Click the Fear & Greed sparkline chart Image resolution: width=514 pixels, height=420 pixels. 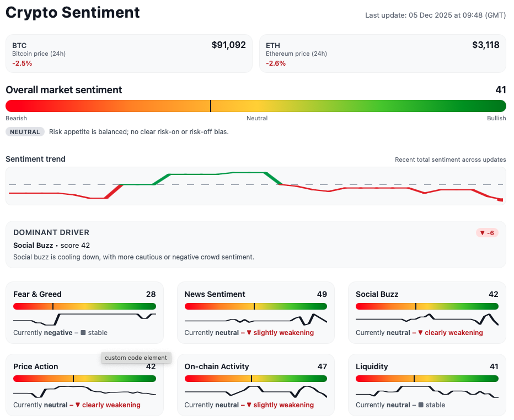tap(84, 318)
